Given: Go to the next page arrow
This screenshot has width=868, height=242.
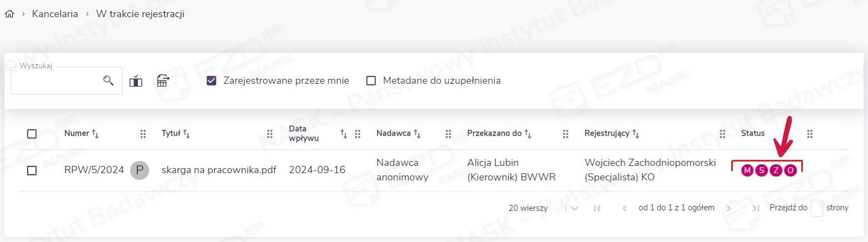Looking at the screenshot, I should (x=728, y=208).
